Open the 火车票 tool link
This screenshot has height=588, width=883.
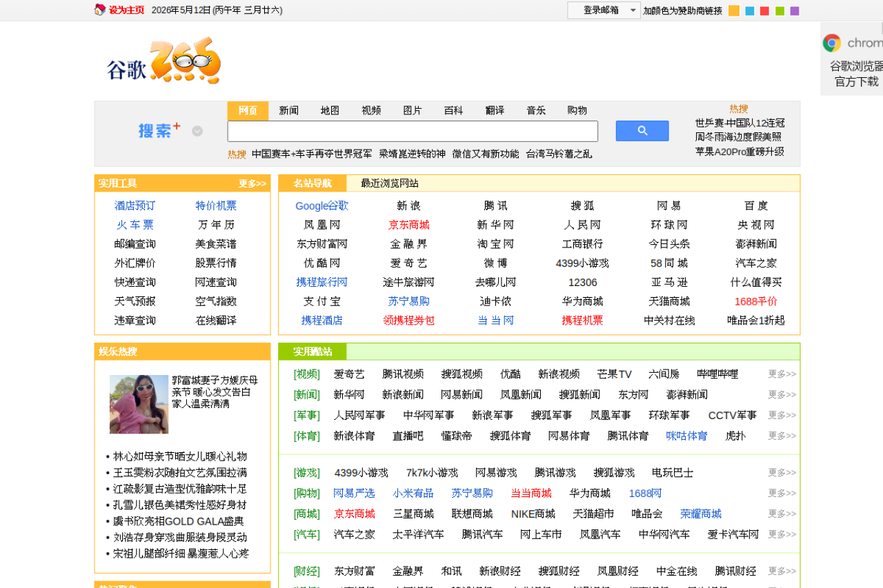(135, 225)
